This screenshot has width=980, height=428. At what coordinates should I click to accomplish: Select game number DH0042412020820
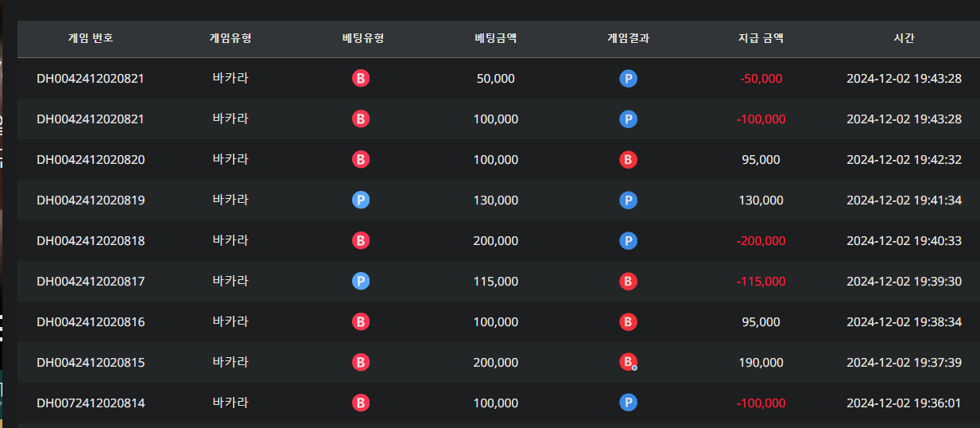[91, 159]
